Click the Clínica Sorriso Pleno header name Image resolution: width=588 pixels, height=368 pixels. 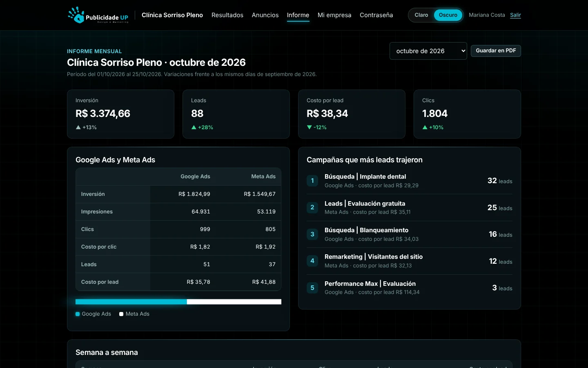[x=172, y=15]
